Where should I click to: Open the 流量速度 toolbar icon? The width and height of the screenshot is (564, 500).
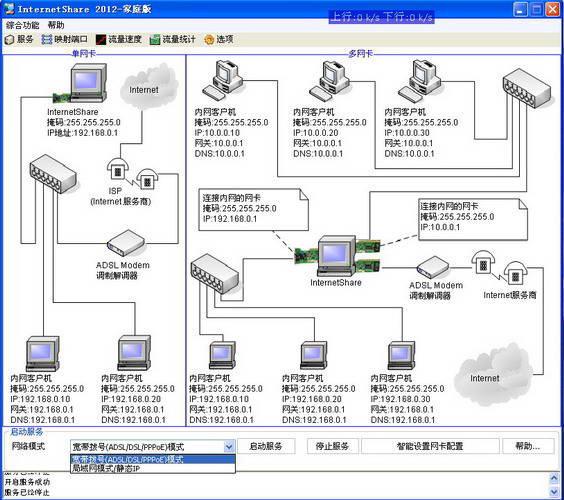tap(119, 39)
